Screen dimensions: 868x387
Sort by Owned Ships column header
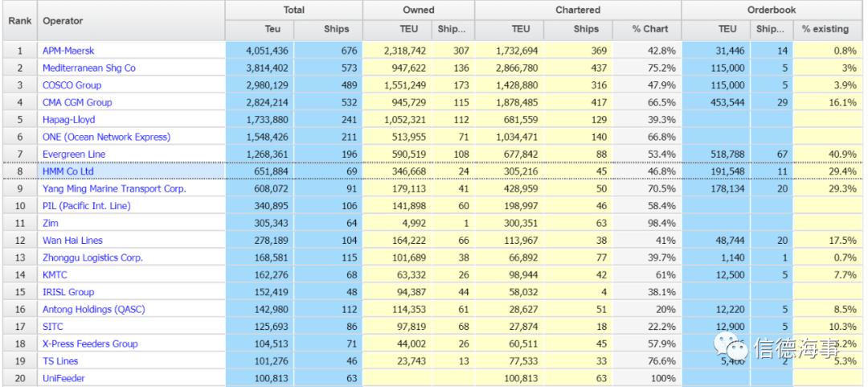(x=453, y=30)
